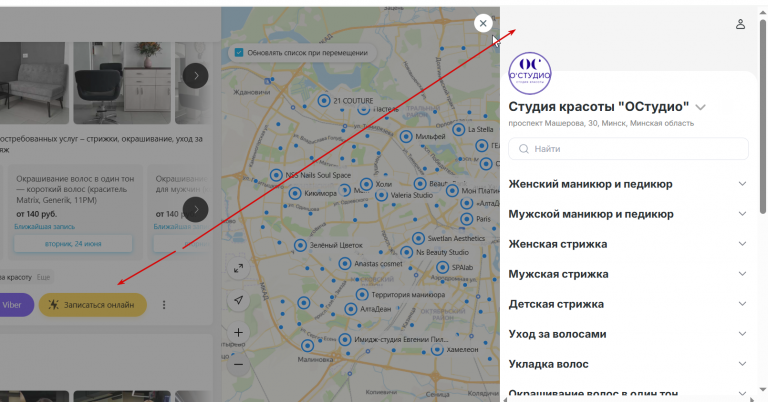
Task: Select the вторник, 24 июня slot button
Action: [x=73, y=243]
